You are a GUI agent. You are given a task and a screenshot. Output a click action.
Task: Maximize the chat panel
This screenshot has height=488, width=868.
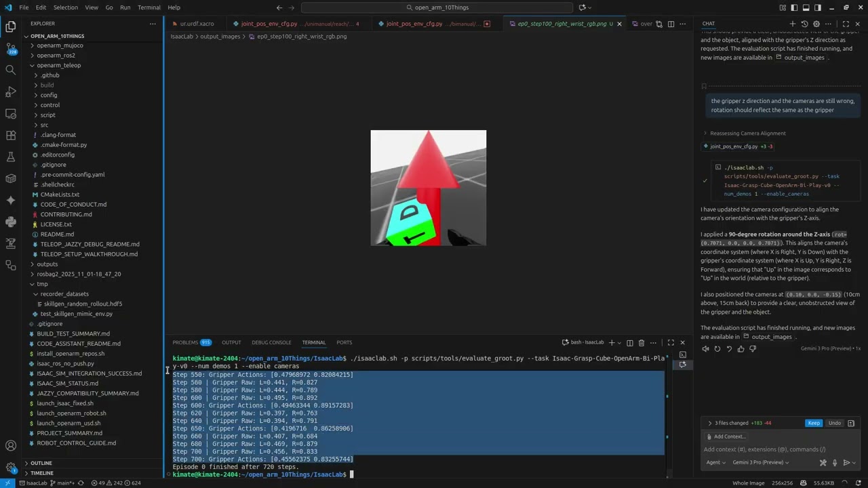coord(846,24)
